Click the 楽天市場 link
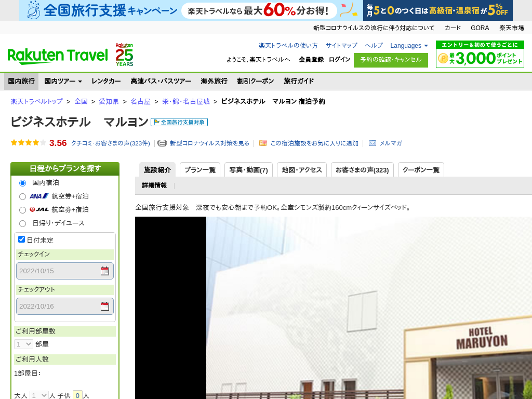Viewport: 532px width, 399px height. [x=511, y=28]
